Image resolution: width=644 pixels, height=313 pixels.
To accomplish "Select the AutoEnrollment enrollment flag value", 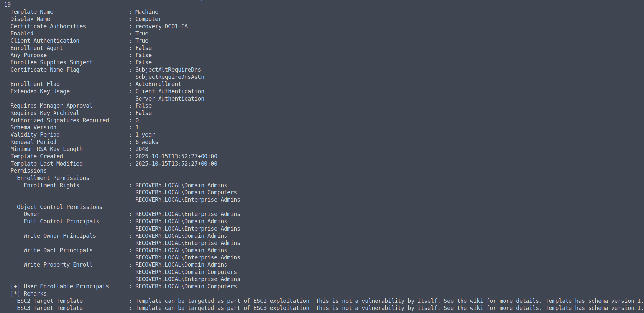I will tap(158, 84).
